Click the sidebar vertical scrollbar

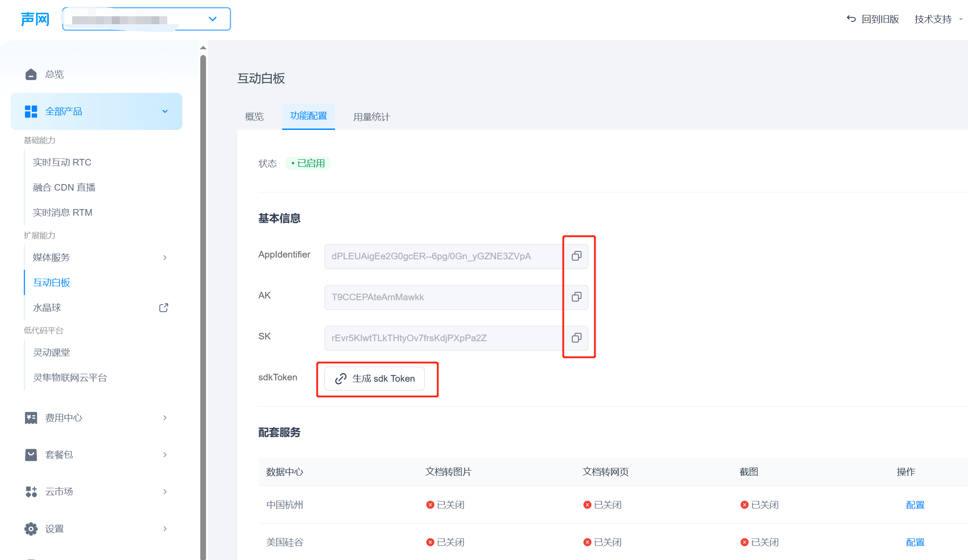point(203,307)
